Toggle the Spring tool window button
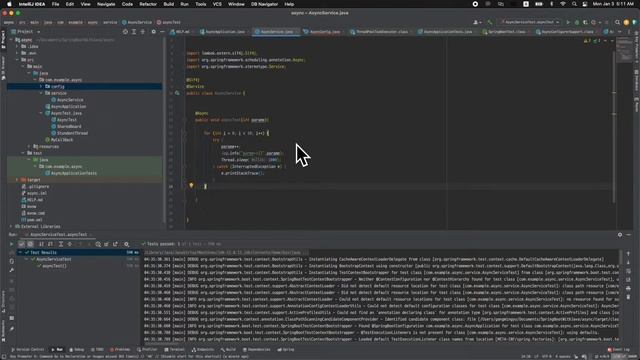The height and width of the screenshot is (360, 640). point(286,350)
